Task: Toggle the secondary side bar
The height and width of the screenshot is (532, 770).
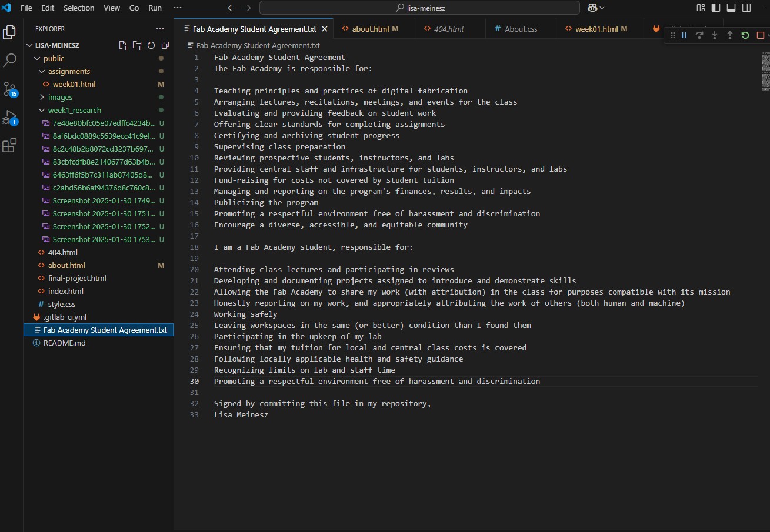Action: click(x=746, y=8)
